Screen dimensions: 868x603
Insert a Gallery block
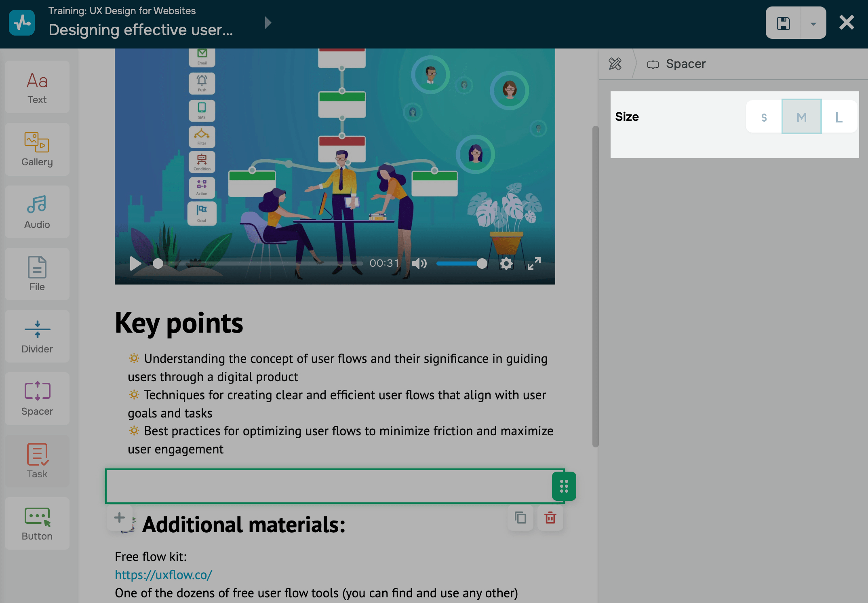pyautogui.click(x=37, y=150)
